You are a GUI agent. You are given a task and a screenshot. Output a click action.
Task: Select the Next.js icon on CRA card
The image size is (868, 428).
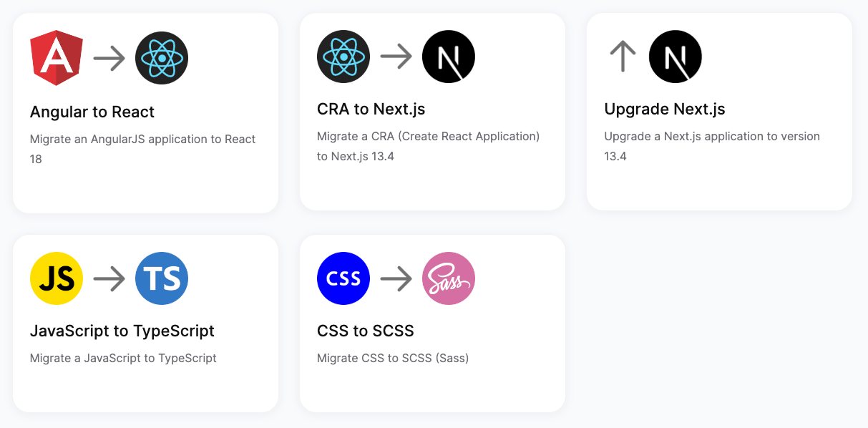pyautogui.click(x=448, y=56)
